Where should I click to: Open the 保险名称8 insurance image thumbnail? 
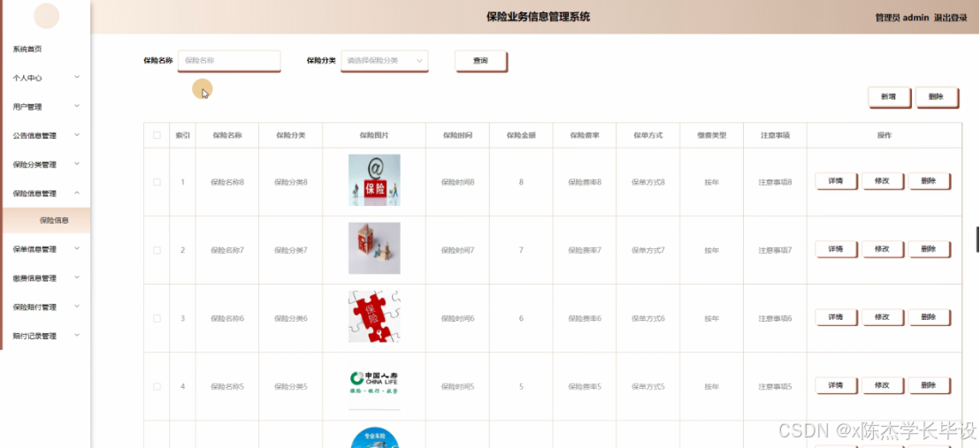click(x=374, y=180)
